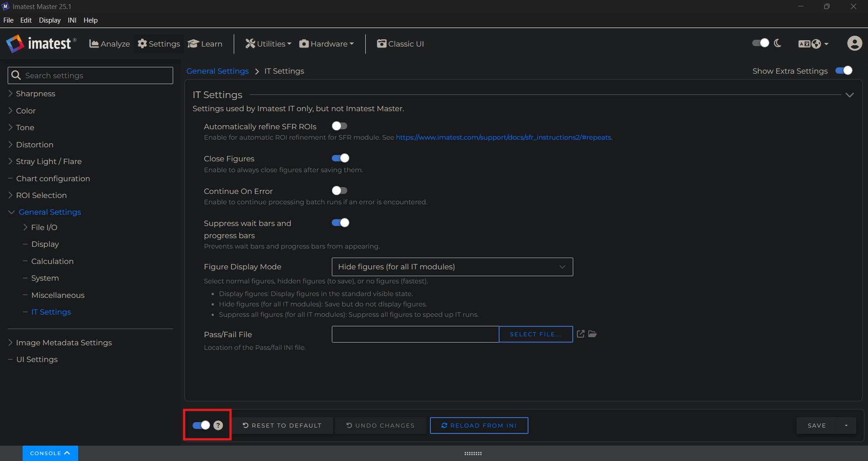Viewport: 868px width, 461px height.
Task: Click Reload From INI button
Action: point(479,426)
